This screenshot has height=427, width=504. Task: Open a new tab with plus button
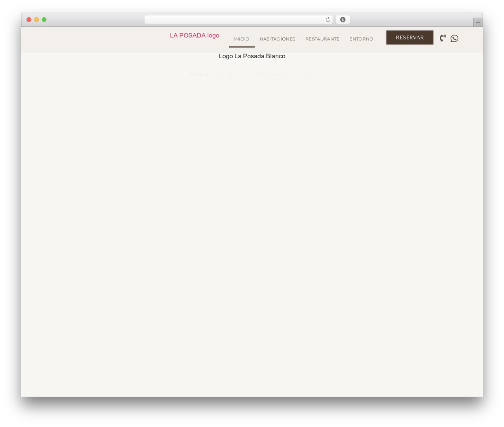(x=478, y=22)
